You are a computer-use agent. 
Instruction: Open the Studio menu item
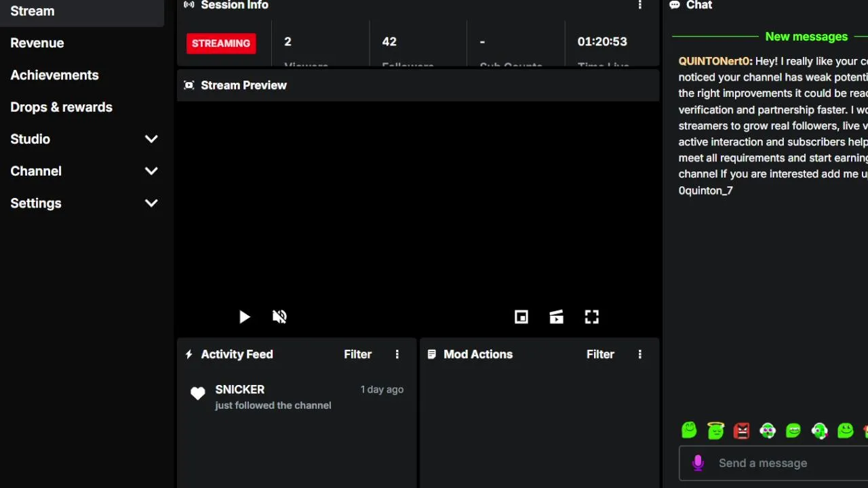coord(30,139)
